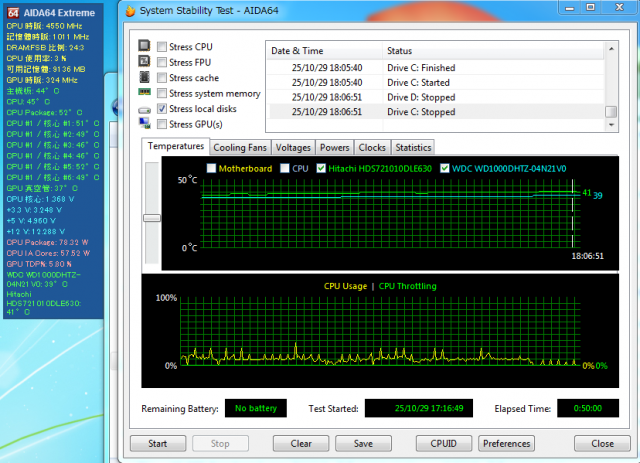The image size is (640, 463).
Task: Show the Motherboard temperature graph line
Action: 211,168
